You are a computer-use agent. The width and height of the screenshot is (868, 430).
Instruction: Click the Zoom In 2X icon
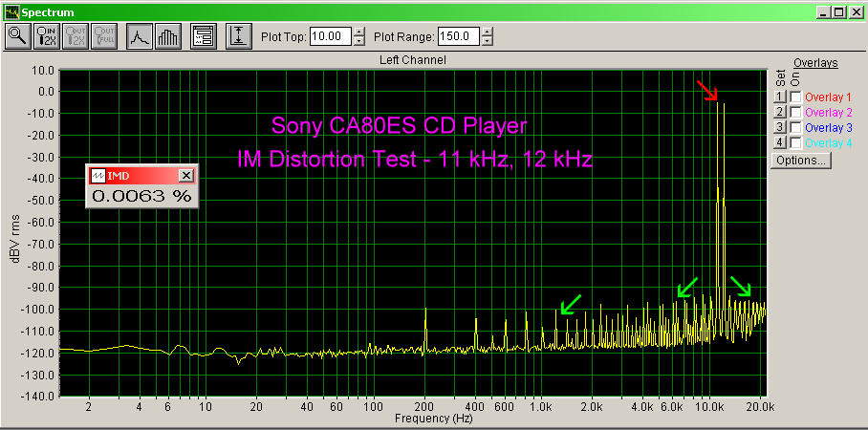click(46, 36)
